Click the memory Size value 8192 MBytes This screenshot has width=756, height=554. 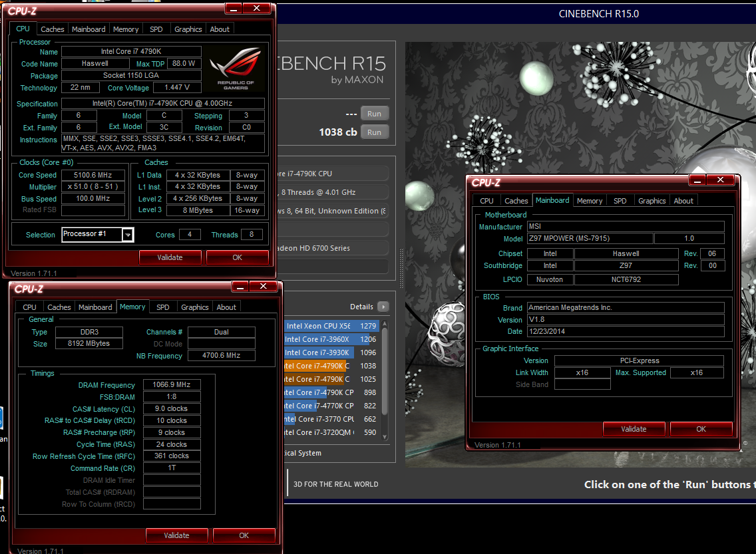pos(89,343)
